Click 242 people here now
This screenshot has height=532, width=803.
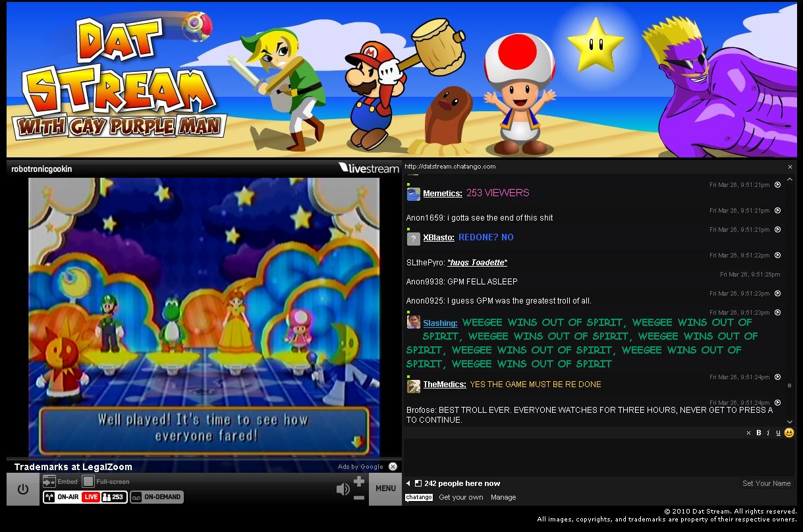[462, 484]
